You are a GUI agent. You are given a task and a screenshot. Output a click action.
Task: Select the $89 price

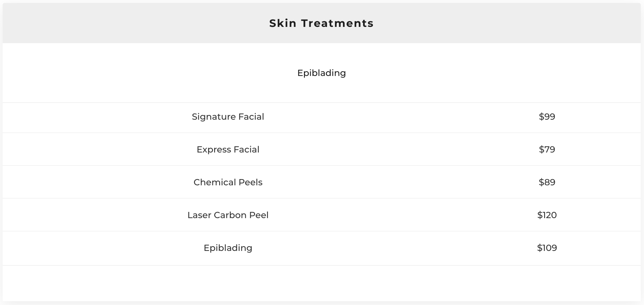coord(547,182)
